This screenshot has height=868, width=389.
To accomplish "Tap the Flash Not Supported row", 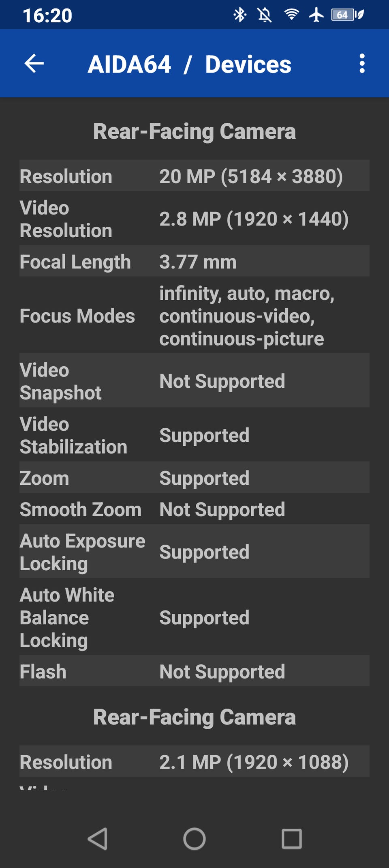I will (x=194, y=671).
